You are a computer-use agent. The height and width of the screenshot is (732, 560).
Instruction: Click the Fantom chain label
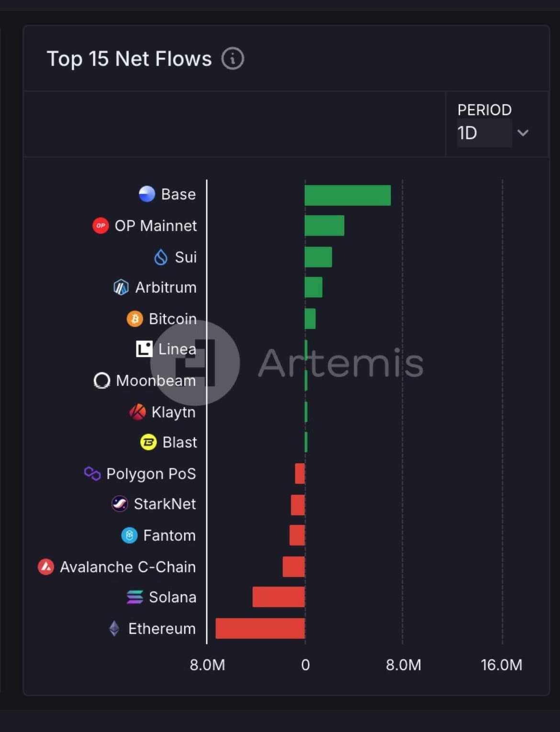(x=169, y=536)
